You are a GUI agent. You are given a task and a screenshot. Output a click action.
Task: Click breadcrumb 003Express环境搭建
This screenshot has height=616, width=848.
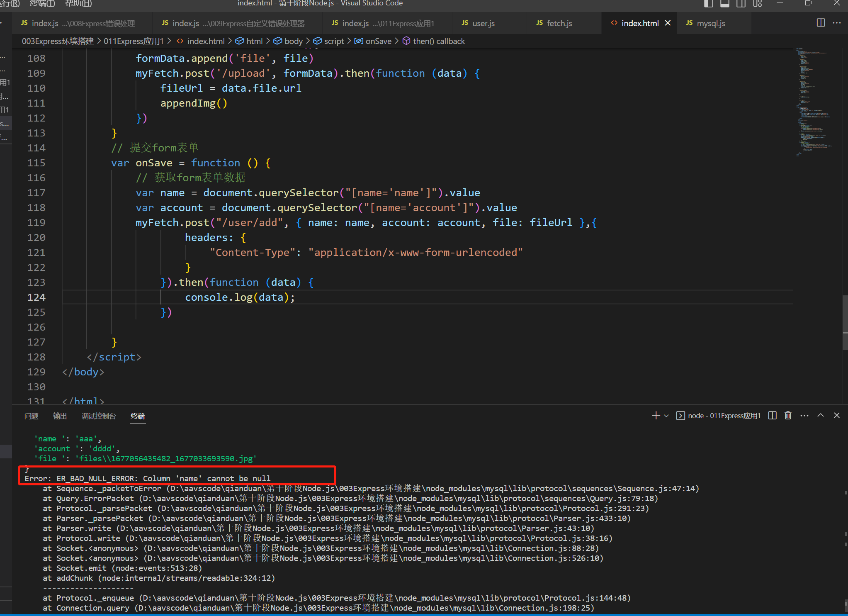tap(58, 41)
